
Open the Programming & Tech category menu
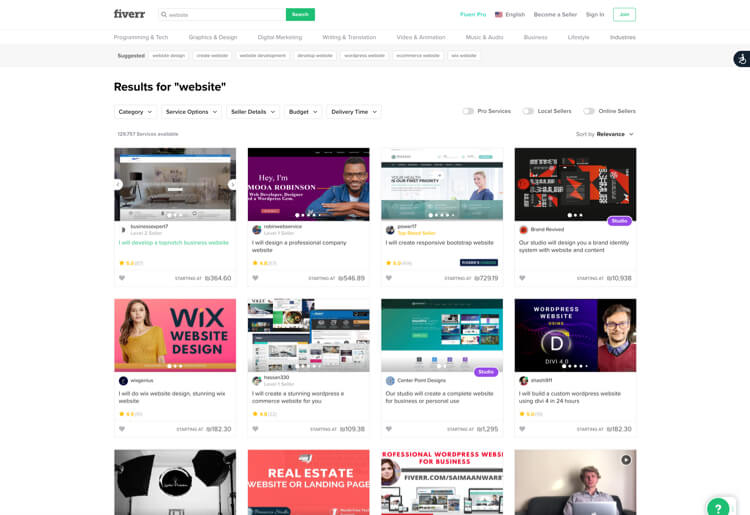[x=141, y=37]
